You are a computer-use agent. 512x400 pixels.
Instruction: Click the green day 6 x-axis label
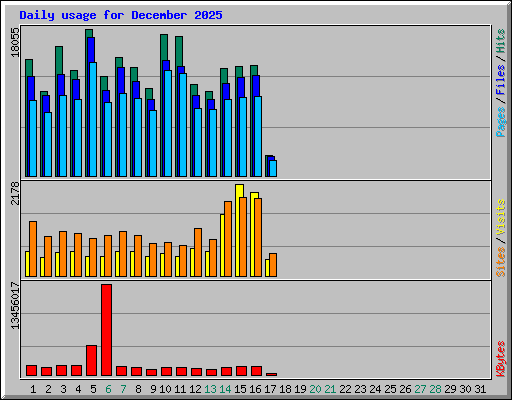[108, 389]
